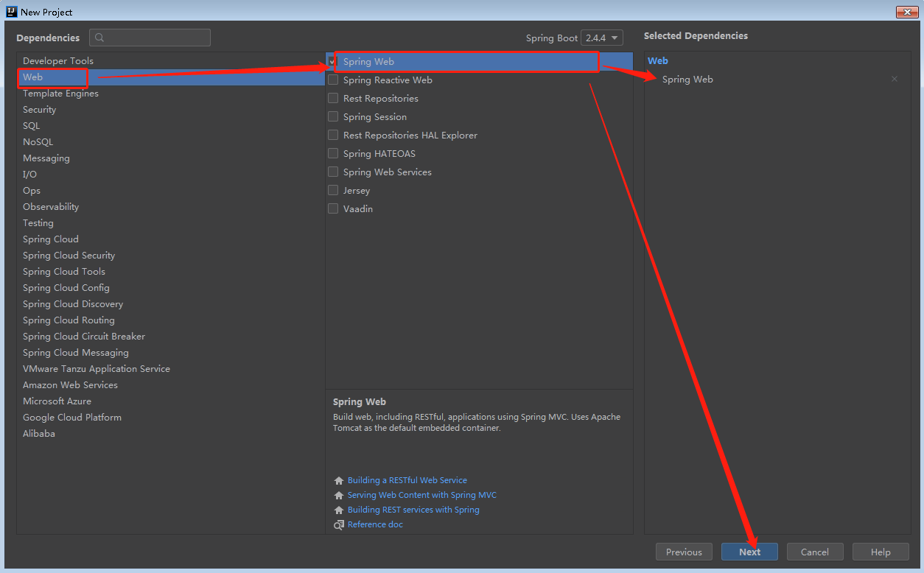Select the Spring Cloud Routing category
This screenshot has width=924, height=573.
pos(170,320)
